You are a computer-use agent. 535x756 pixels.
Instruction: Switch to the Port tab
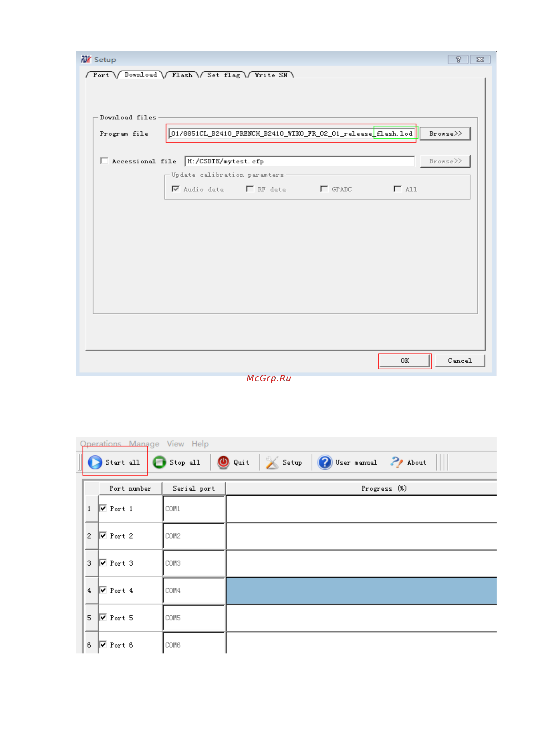click(x=101, y=75)
